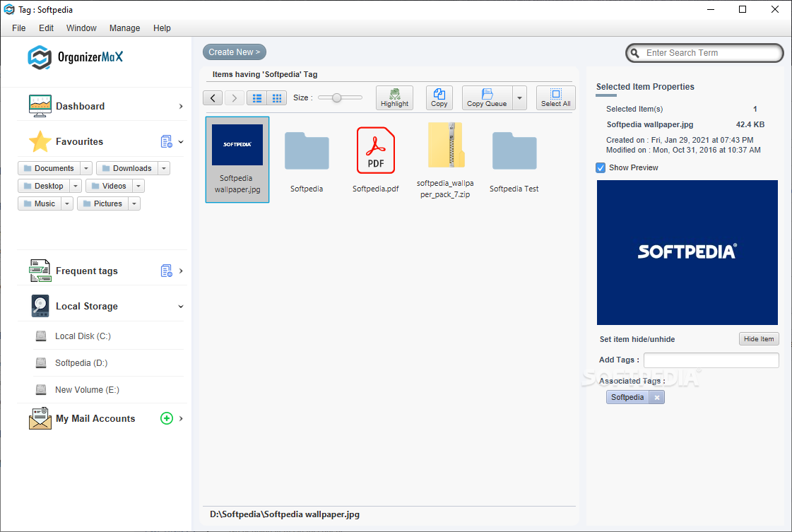Open the Music favourite folder
The image size is (792, 532).
tap(40, 203)
